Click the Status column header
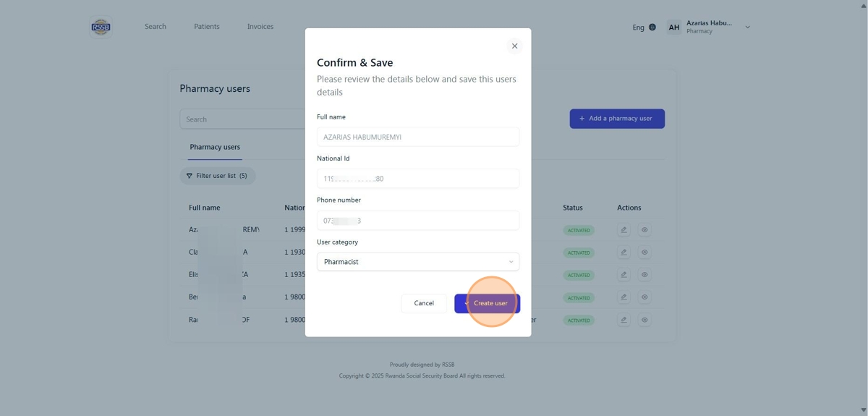 point(573,208)
